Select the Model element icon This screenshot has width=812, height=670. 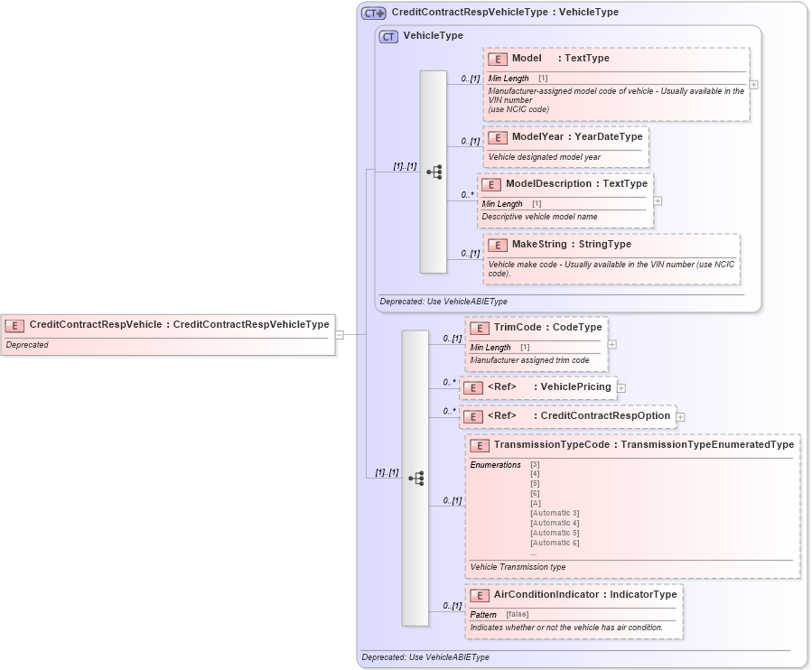[x=496, y=58]
